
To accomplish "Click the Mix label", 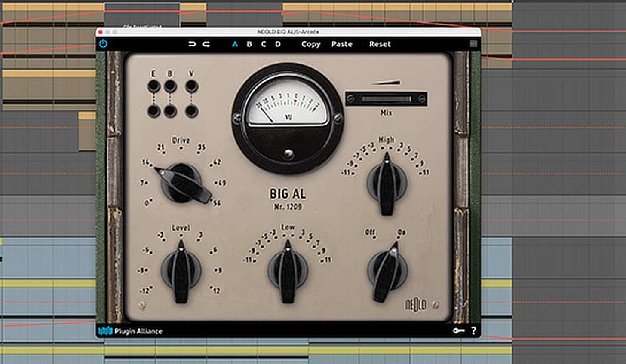I will [x=386, y=113].
